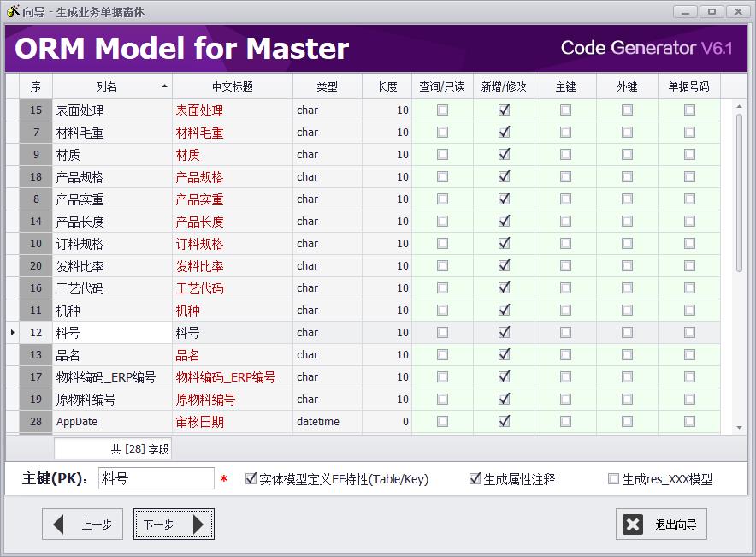The height and width of the screenshot is (557, 756).
Task: Uncheck the 生成属性注释 checkbox
Action: [x=475, y=479]
